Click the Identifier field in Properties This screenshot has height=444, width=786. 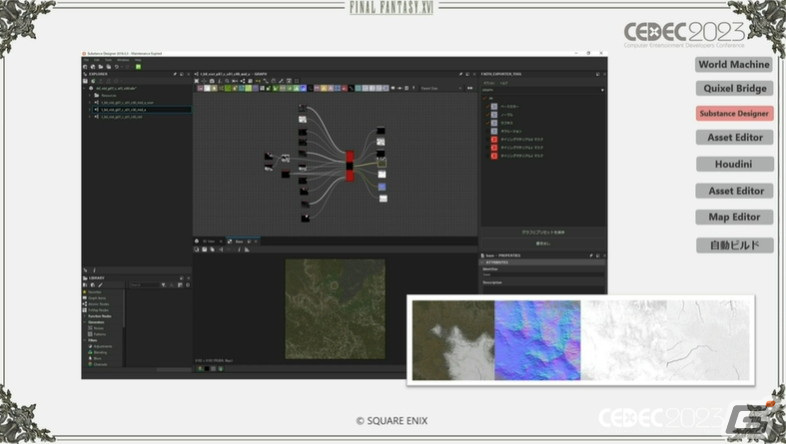click(x=543, y=275)
